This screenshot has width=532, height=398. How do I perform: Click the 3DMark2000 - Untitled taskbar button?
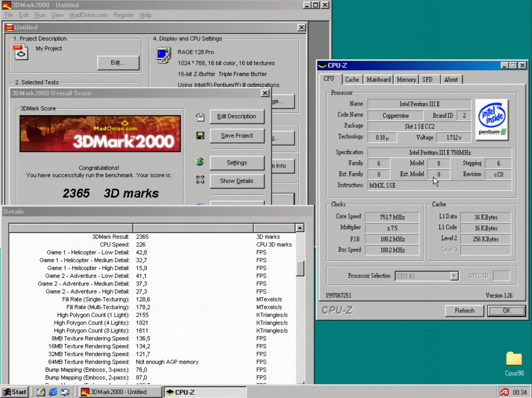click(x=120, y=392)
